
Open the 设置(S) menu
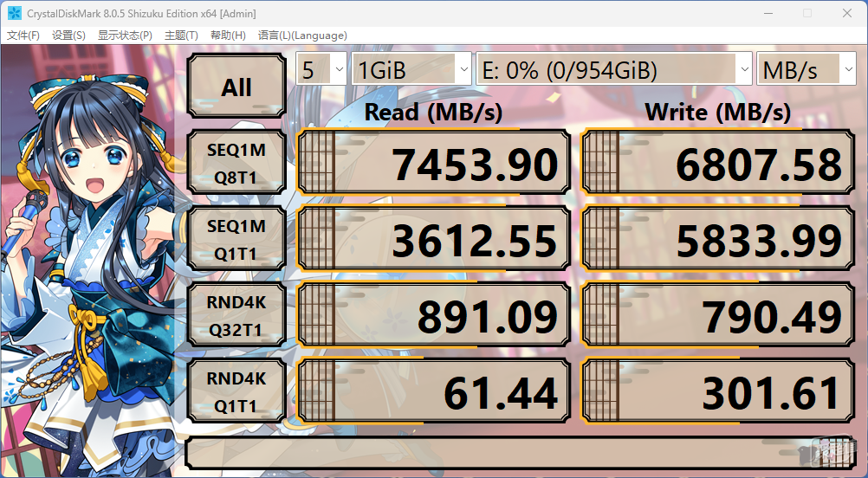[x=68, y=36]
